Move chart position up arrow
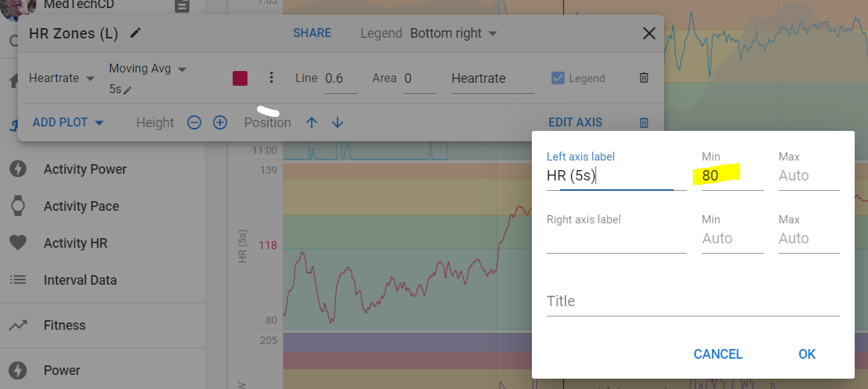The height and width of the screenshot is (389, 868). coord(312,123)
